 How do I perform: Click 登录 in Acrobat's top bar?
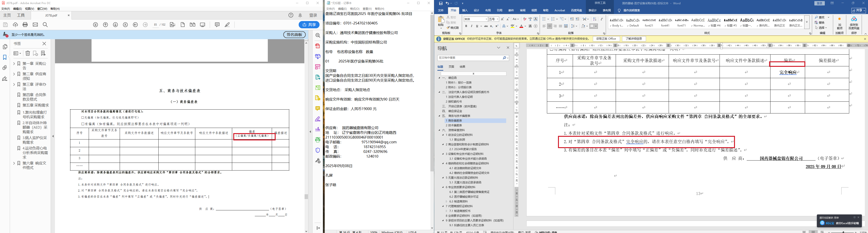[x=313, y=15]
